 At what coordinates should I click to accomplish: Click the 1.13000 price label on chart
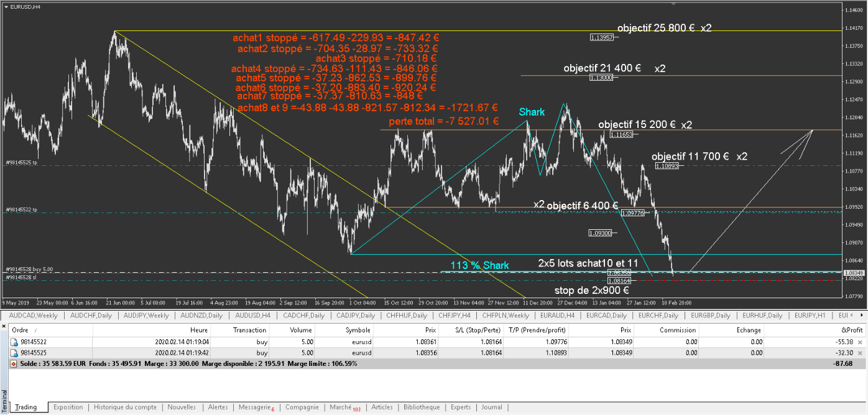602,78
